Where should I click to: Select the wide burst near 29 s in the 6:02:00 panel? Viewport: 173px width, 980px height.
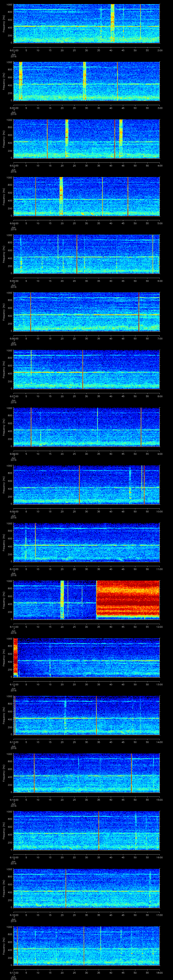click(85, 81)
